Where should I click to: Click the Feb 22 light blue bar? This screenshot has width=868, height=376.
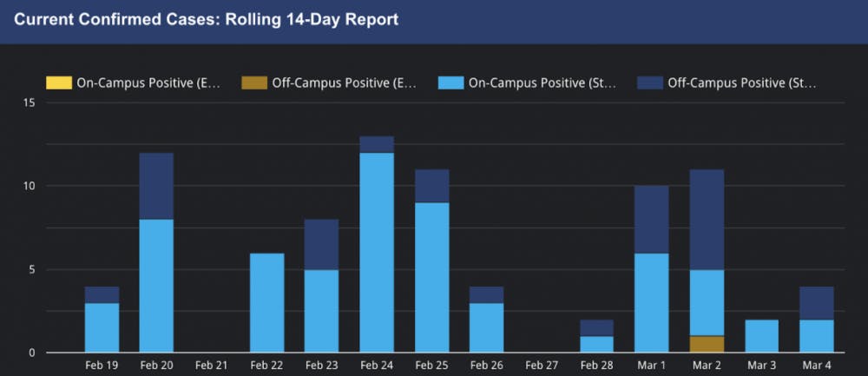click(266, 302)
